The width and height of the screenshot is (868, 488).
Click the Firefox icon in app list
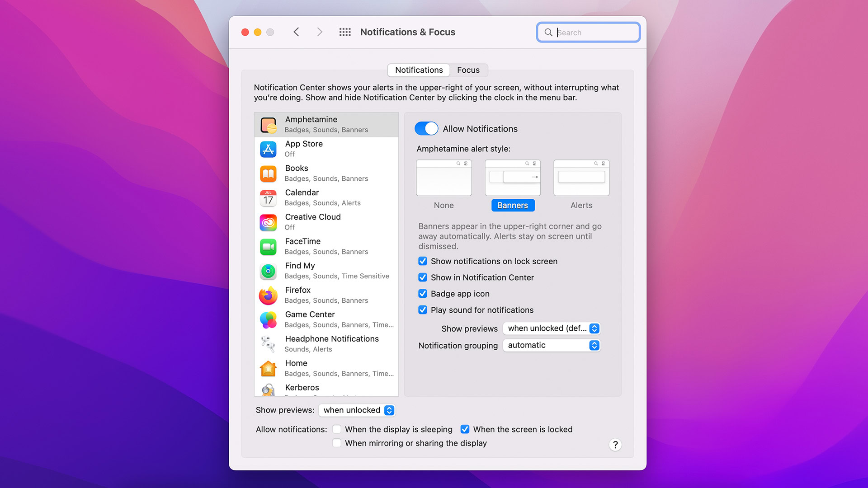[268, 296]
